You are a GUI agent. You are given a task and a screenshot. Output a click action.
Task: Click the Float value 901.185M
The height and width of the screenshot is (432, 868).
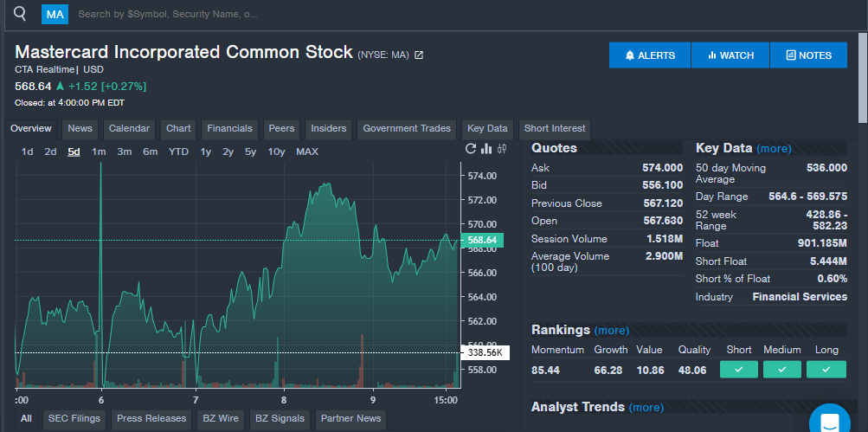(x=822, y=243)
